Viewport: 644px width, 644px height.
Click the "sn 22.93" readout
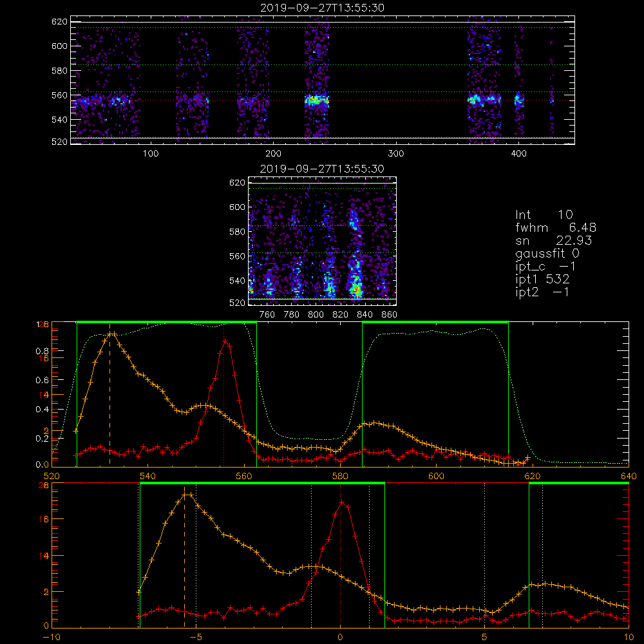(x=554, y=240)
